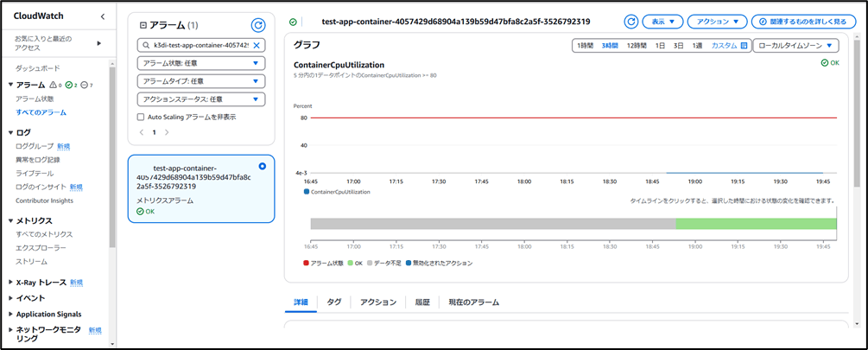
Task: Open すべてのメトリクス in sidebar
Action: pyautogui.click(x=44, y=235)
